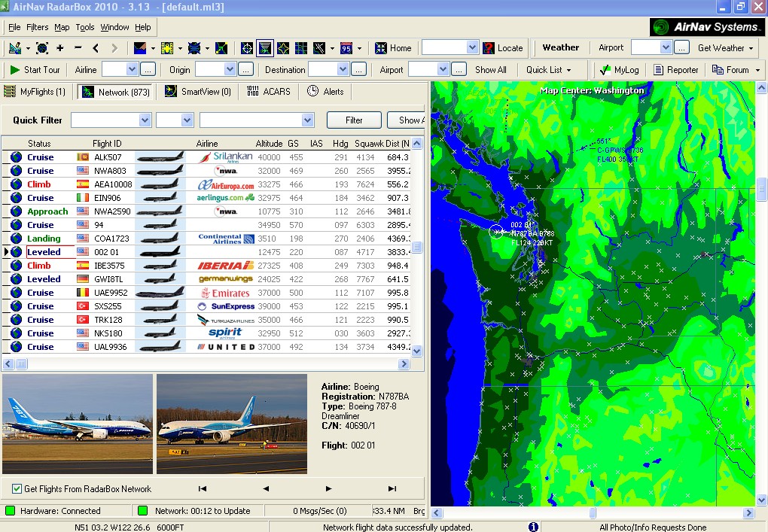This screenshot has width=768, height=532.
Task: Click the runway lines map icon
Action: tap(319, 48)
